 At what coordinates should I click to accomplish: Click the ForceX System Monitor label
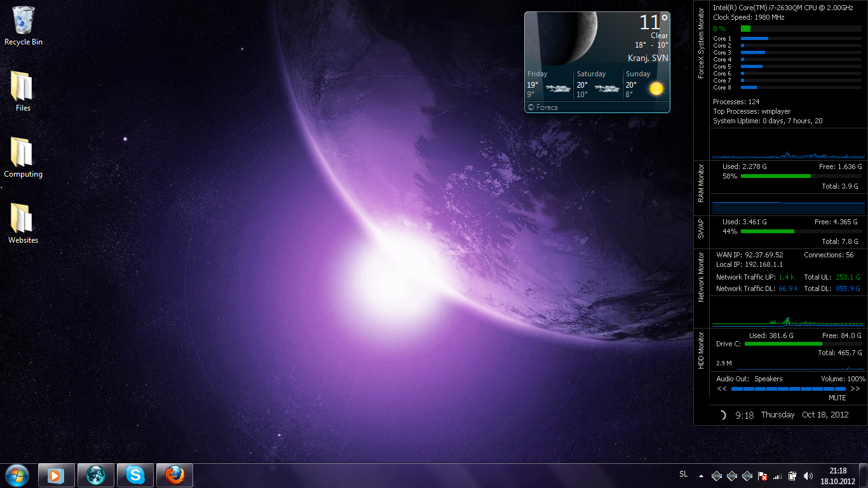[702, 43]
